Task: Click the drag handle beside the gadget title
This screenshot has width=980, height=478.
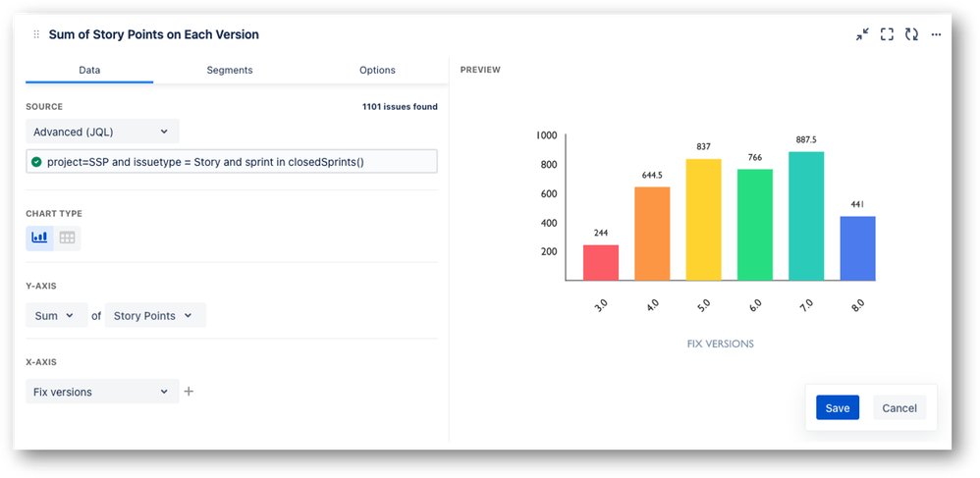Action: tap(36, 35)
